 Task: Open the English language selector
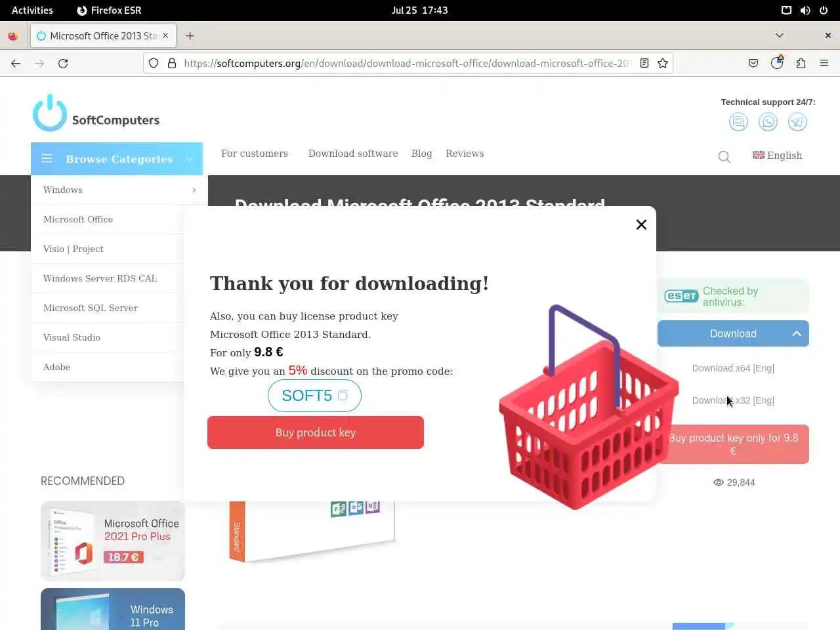coord(778,156)
